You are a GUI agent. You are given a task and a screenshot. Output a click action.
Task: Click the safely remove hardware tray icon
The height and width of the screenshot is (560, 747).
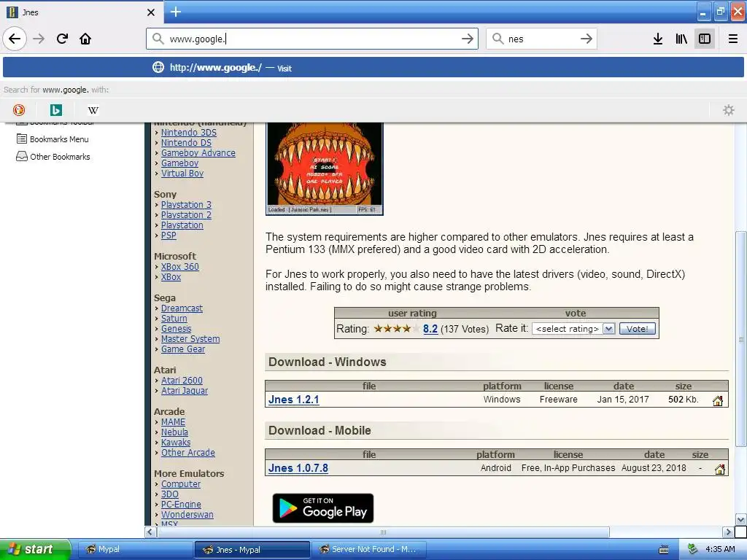(692, 549)
